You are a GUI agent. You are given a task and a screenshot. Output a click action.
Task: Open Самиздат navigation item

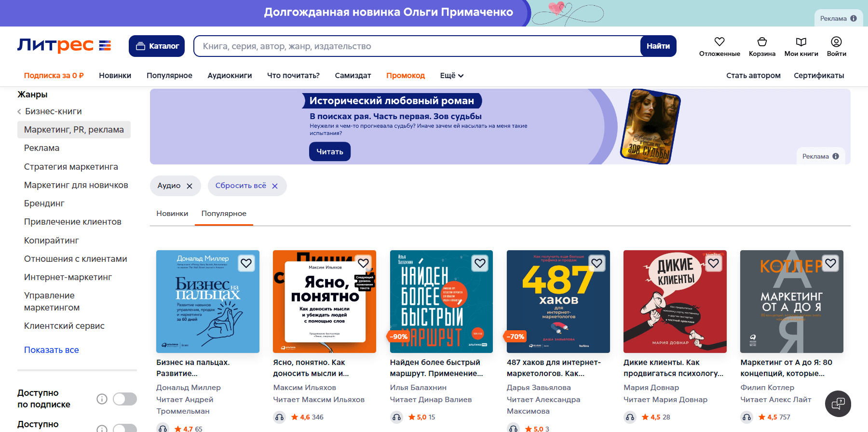(353, 76)
